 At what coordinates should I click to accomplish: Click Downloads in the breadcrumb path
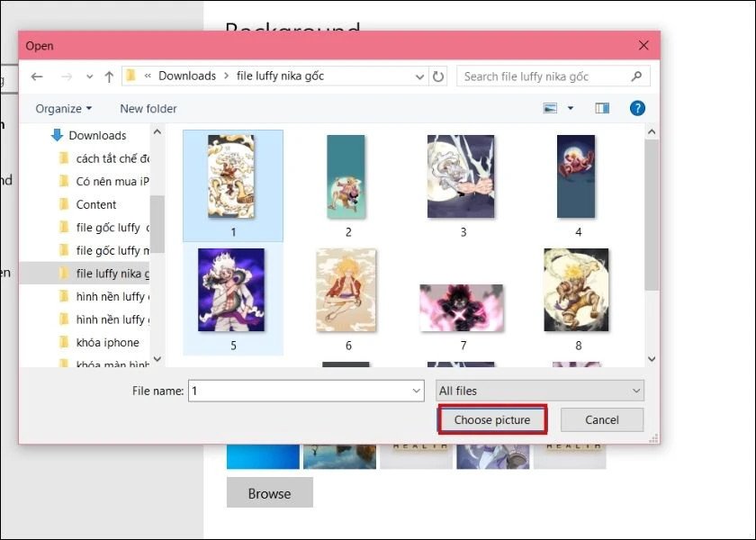(185, 76)
